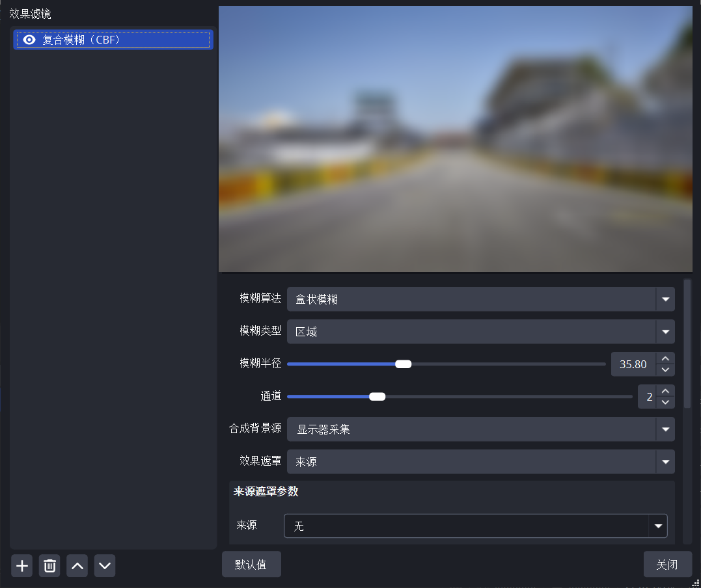Move the selected filter up
The width and height of the screenshot is (701, 588).
pos(77,565)
